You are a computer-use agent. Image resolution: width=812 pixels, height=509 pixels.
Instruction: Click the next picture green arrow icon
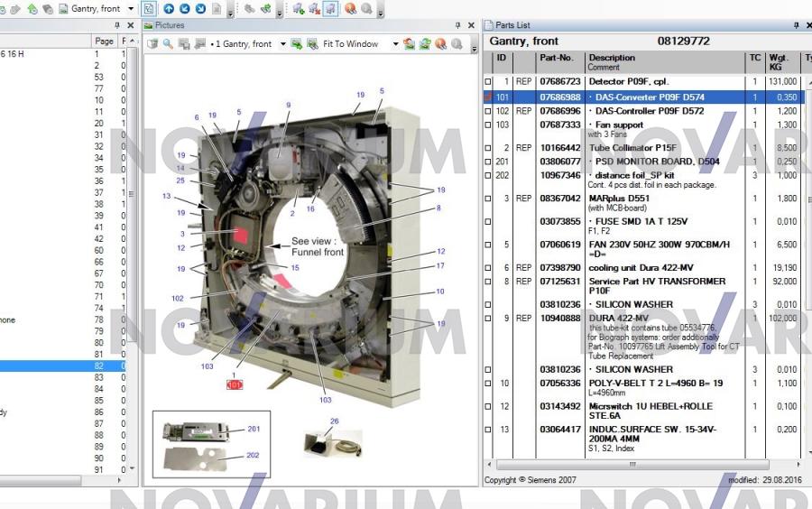(296, 43)
